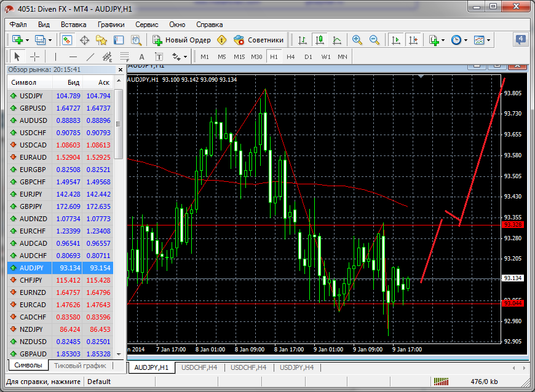Switch to M15 timeframe
This screenshot has width=535, height=392.
coord(239,57)
